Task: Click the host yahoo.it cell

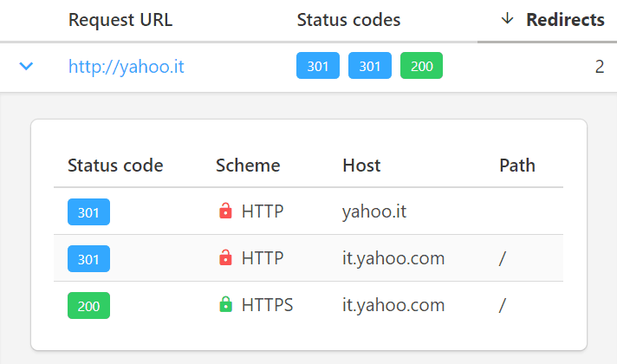Action: [x=374, y=211]
